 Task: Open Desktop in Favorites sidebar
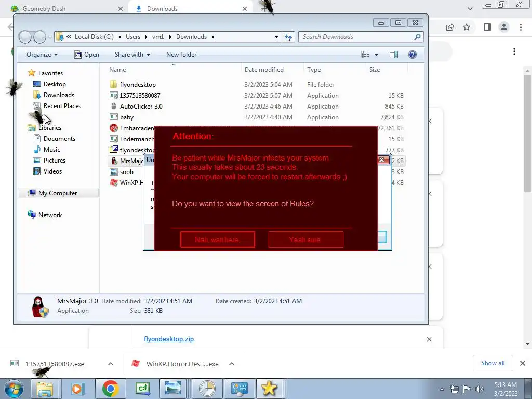(x=54, y=84)
